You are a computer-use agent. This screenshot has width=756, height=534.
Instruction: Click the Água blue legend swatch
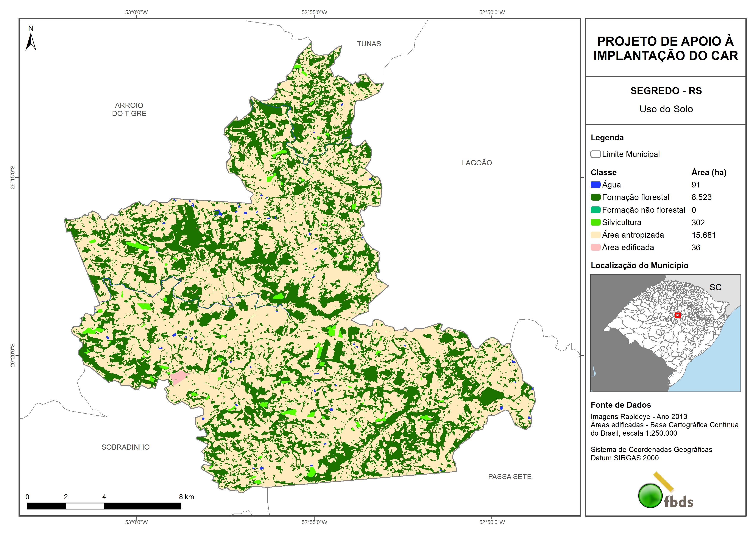[x=595, y=185]
